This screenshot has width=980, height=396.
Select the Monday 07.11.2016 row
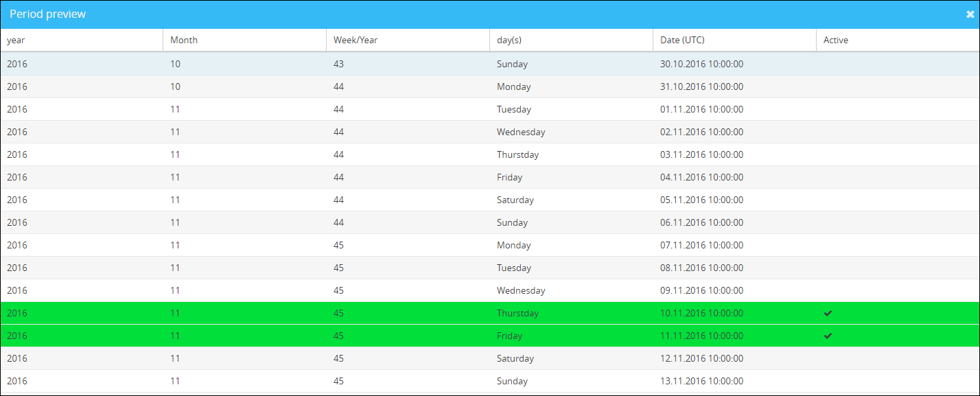(x=514, y=245)
